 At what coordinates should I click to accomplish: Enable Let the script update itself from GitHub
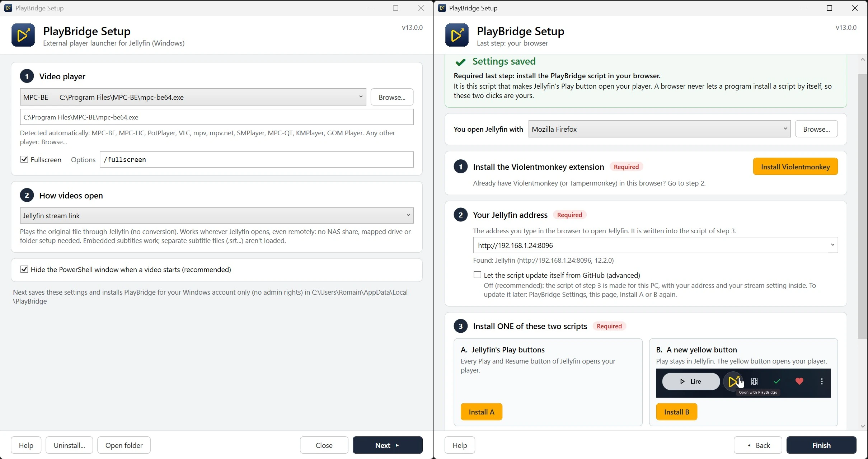477,275
